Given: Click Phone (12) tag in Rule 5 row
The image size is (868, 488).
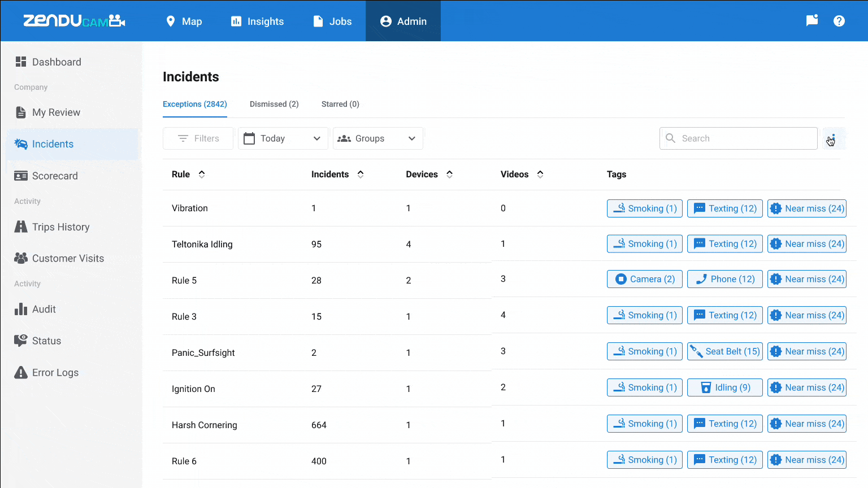Looking at the screenshot, I should click(725, 279).
